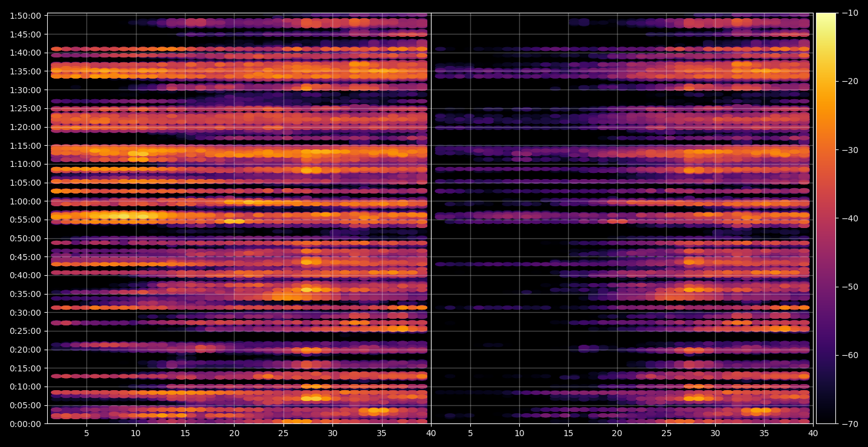The height and width of the screenshot is (447, 868).
Task: Click the 0:05:00 y-axis tick label
Action: click(25, 405)
